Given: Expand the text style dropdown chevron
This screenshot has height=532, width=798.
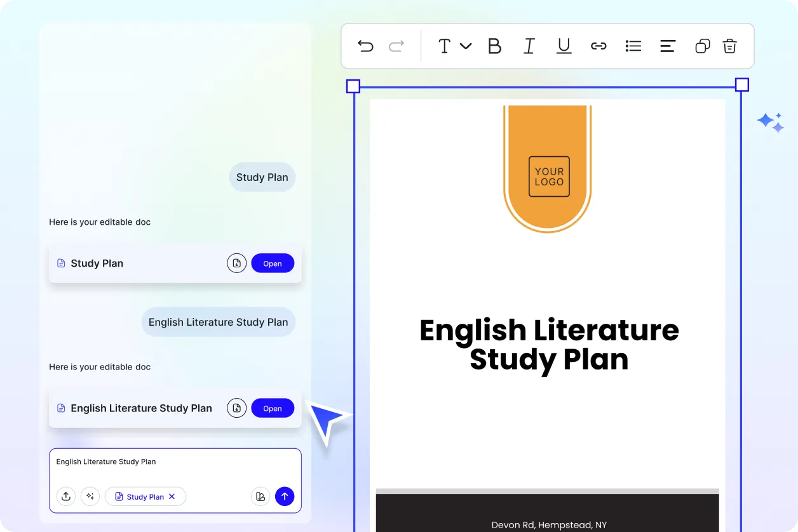Looking at the screenshot, I should coord(466,46).
